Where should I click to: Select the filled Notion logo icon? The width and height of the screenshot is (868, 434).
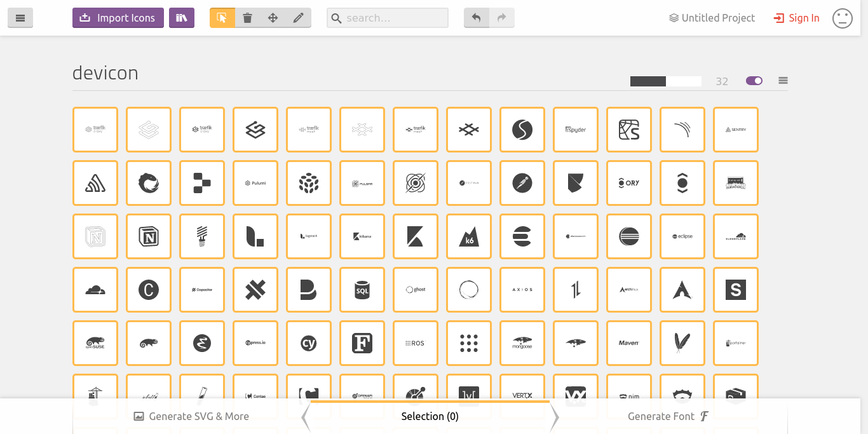(149, 236)
